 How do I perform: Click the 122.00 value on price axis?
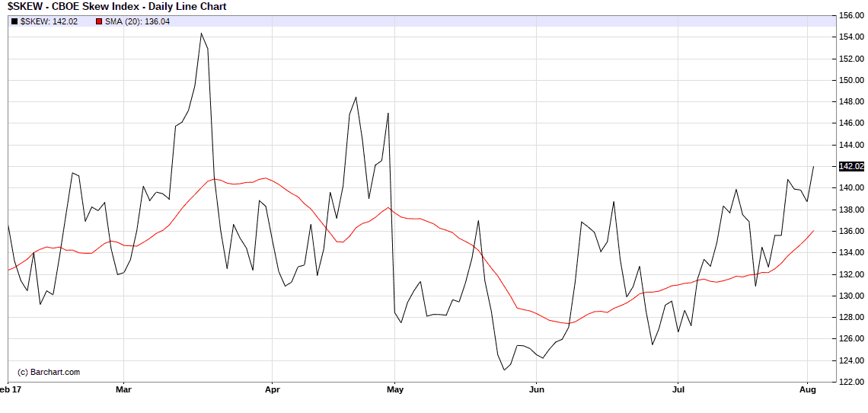point(850,382)
